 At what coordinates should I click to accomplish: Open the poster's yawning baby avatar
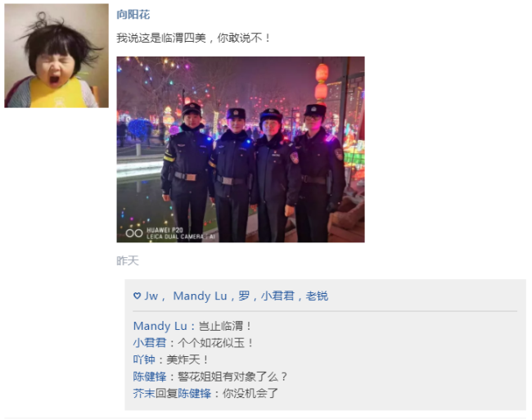56,56
